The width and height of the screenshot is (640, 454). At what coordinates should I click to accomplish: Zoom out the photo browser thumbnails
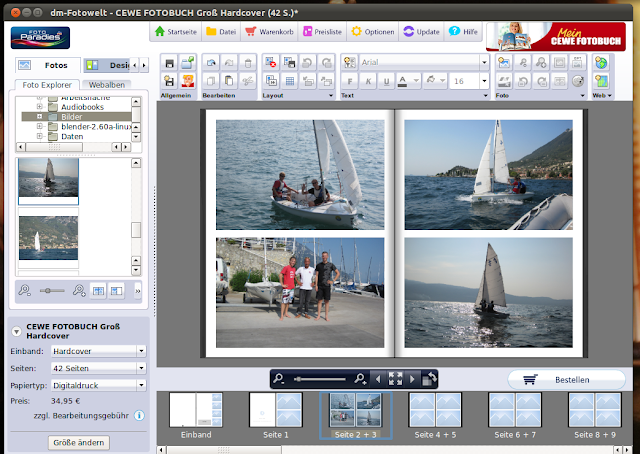coord(24,290)
